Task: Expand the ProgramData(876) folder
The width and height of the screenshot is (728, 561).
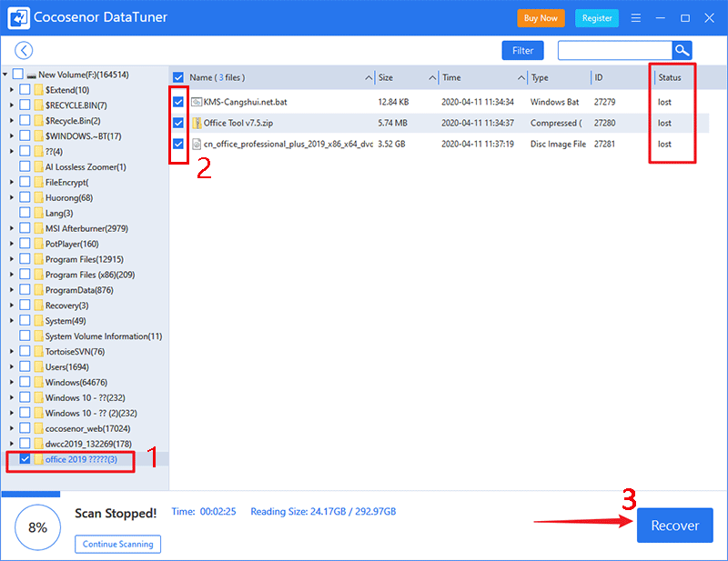Action: (x=12, y=290)
